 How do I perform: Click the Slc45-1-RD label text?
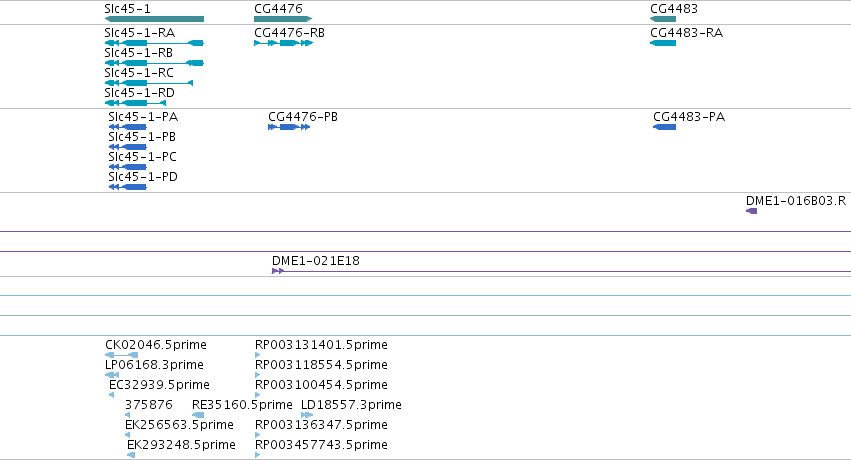[x=140, y=93]
